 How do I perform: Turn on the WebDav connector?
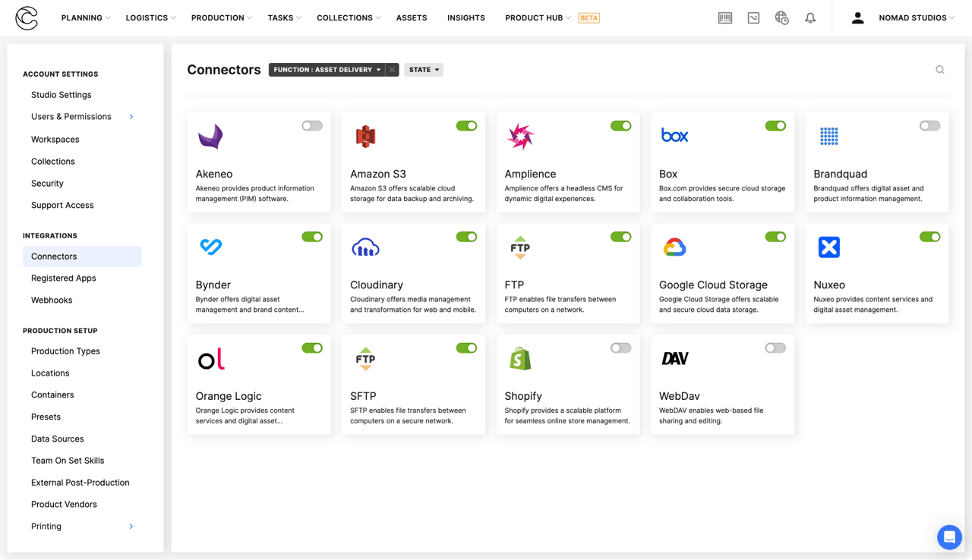775,348
